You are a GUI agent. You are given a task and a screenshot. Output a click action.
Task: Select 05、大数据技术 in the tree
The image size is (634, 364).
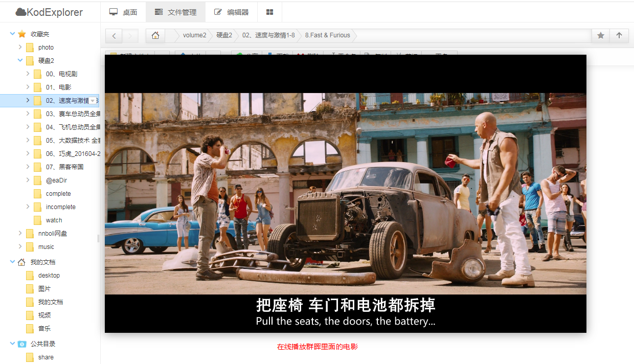coord(73,140)
